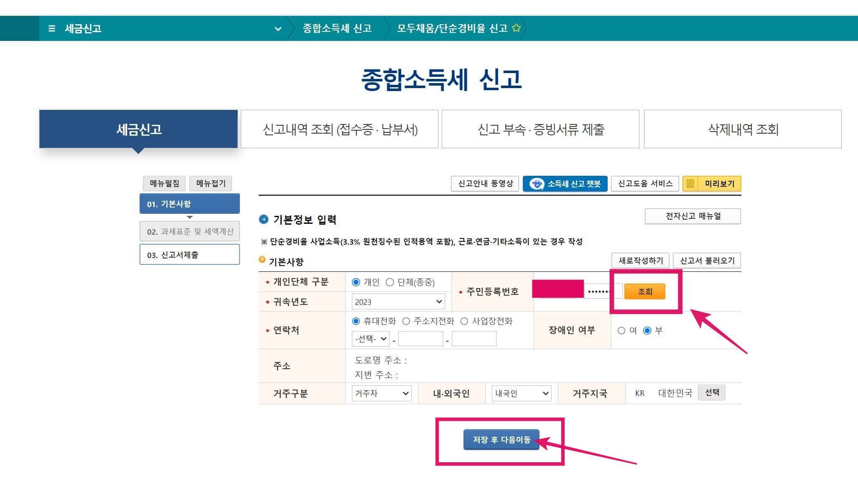Image resolution: width=858 pixels, height=504 pixels.
Task: Collapse the 세금신고 header chevron
Action: [278, 28]
